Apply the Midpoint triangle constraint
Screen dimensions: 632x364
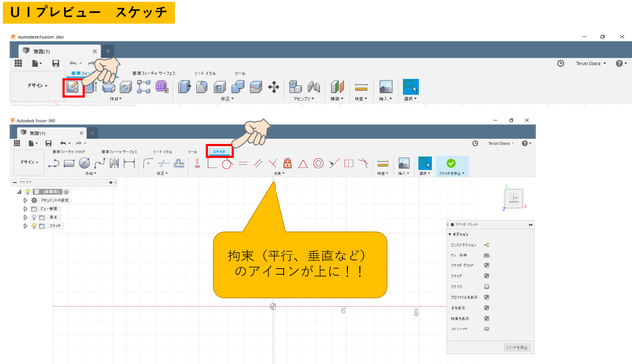[x=303, y=163]
